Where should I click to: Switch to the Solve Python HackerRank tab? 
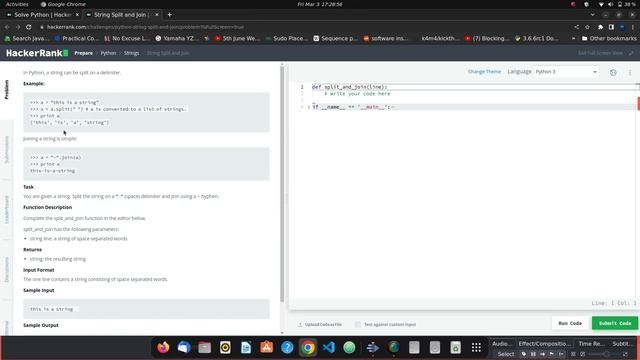coord(43,15)
